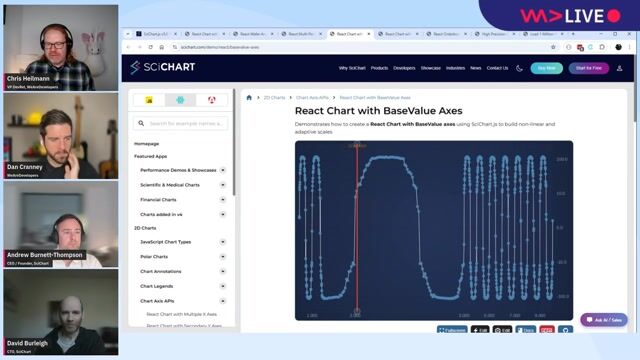The width and height of the screenshot is (640, 360).
Task: Expand Performance Demos & Showcases section
Action: (223, 170)
